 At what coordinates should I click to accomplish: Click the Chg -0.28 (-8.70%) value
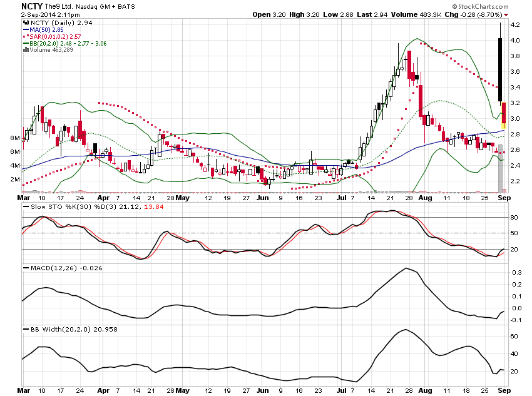(473, 14)
